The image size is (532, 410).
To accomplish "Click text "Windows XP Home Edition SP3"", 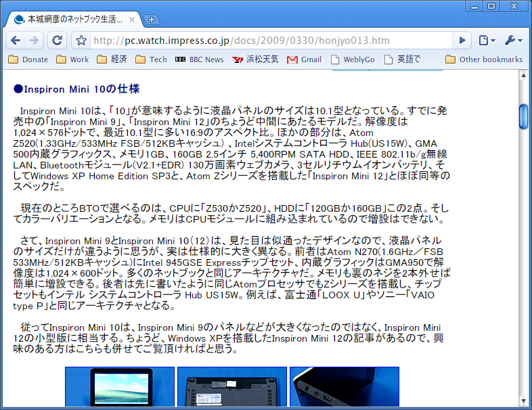I will [x=101, y=176].
